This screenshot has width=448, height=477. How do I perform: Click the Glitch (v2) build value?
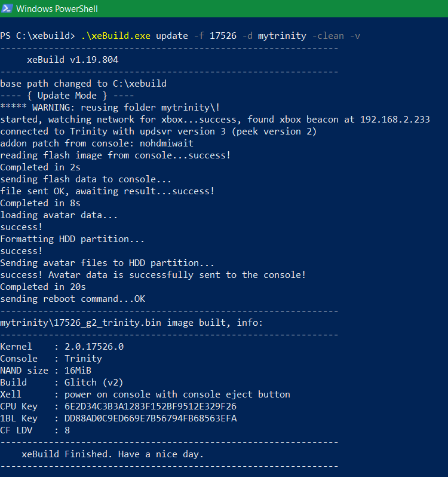(x=94, y=383)
